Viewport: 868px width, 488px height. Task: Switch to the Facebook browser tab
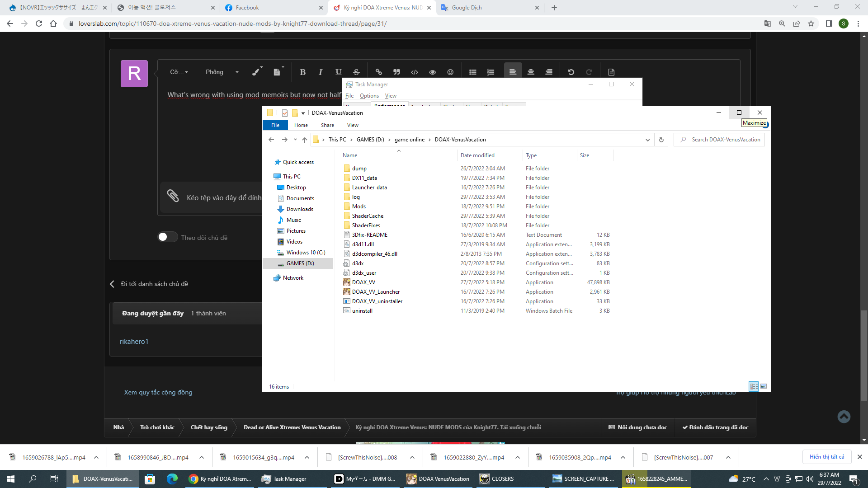pyautogui.click(x=273, y=8)
